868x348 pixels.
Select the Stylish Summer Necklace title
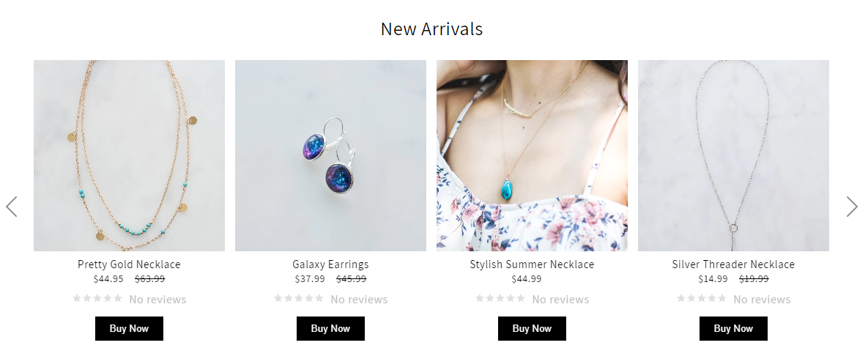532,264
